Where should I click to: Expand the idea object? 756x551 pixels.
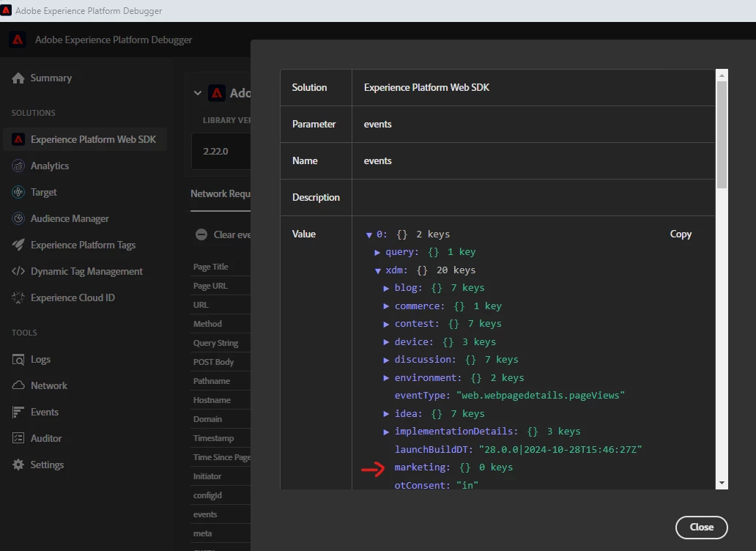pos(386,413)
